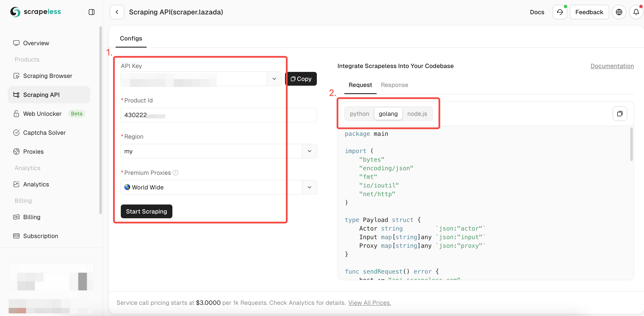Show the Premium Proxies help tooltip
Image resolution: width=644 pixels, height=316 pixels.
[x=175, y=172]
